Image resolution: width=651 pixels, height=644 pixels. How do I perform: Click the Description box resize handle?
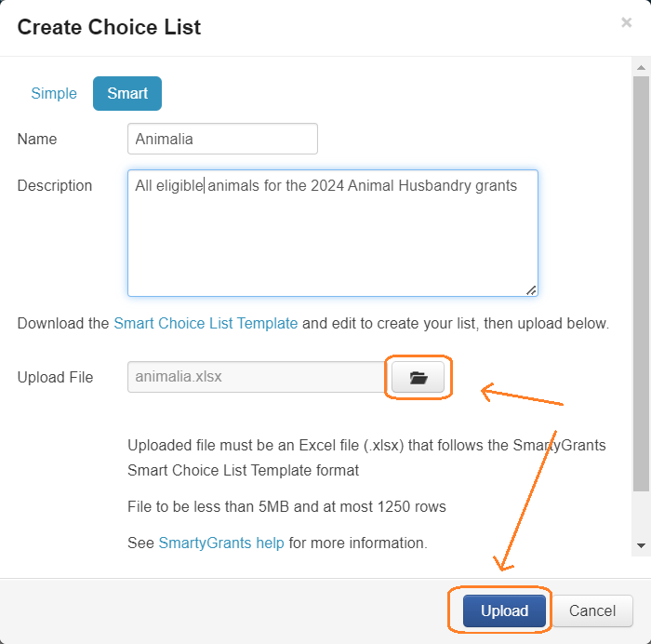(531, 289)
